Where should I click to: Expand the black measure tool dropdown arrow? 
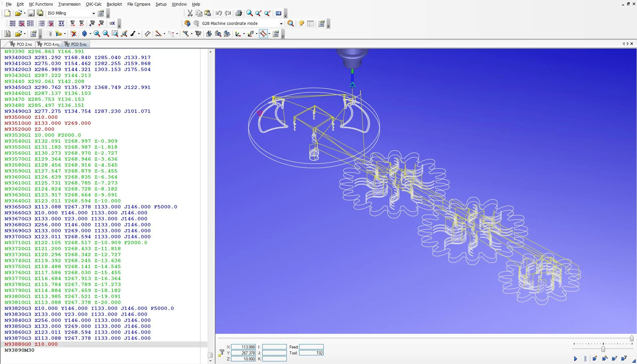click(x=139, y=34)
